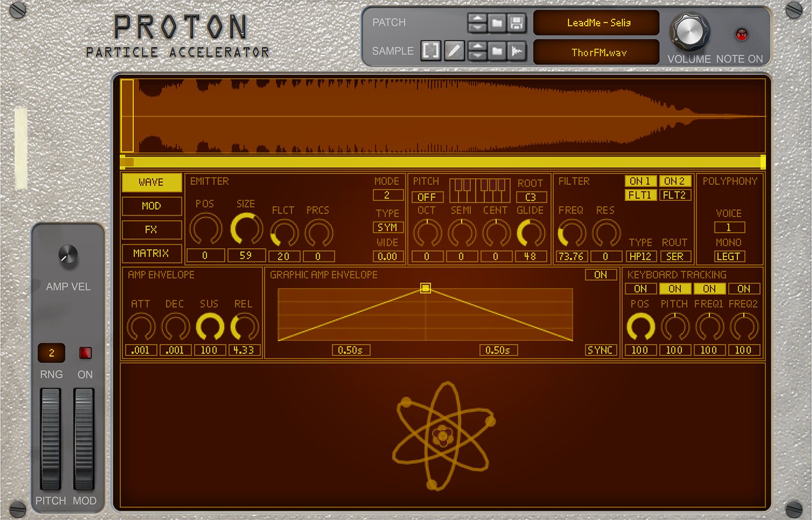Switch to the MOD tab
812x520 pixels.
[x=151, y=206]
